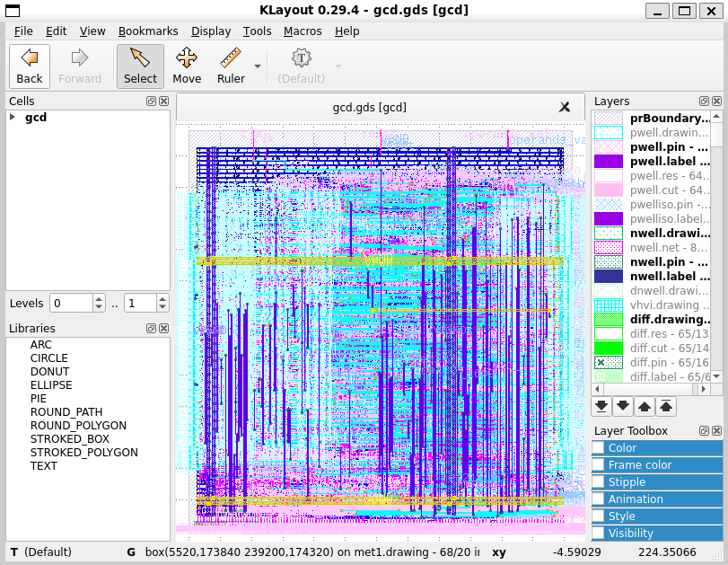Open the (Default) technology dropdown arrow

tap(338, 66)
